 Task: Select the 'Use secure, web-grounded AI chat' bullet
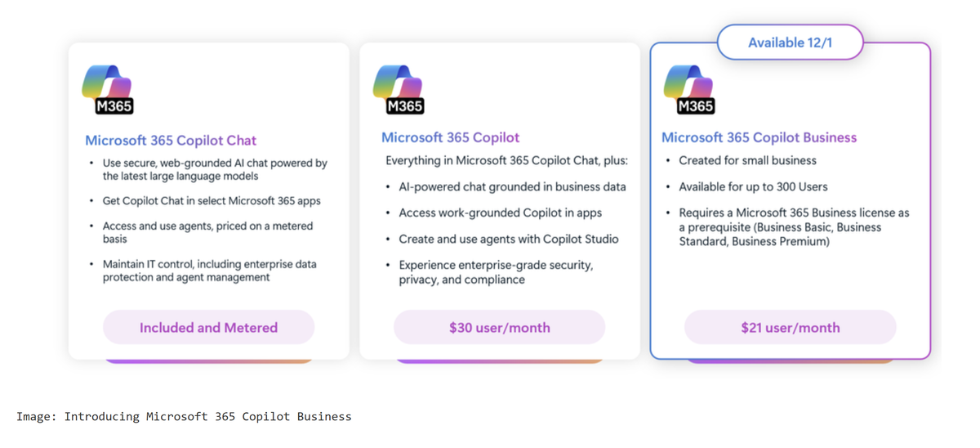coord(214,169)
